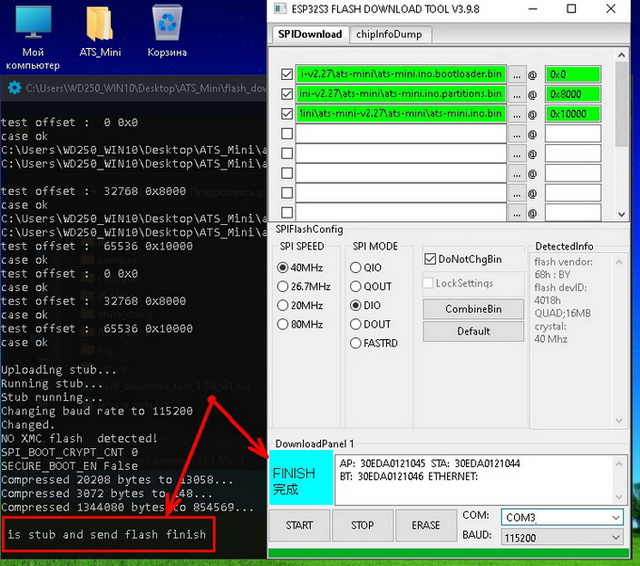Select FASTRD SPI mode

coord(373,343)
